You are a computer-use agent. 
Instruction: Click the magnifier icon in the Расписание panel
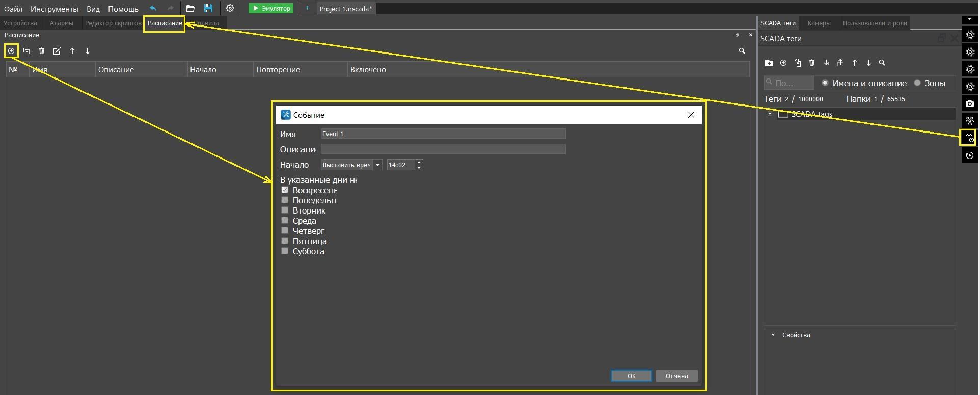pos(742,51)
